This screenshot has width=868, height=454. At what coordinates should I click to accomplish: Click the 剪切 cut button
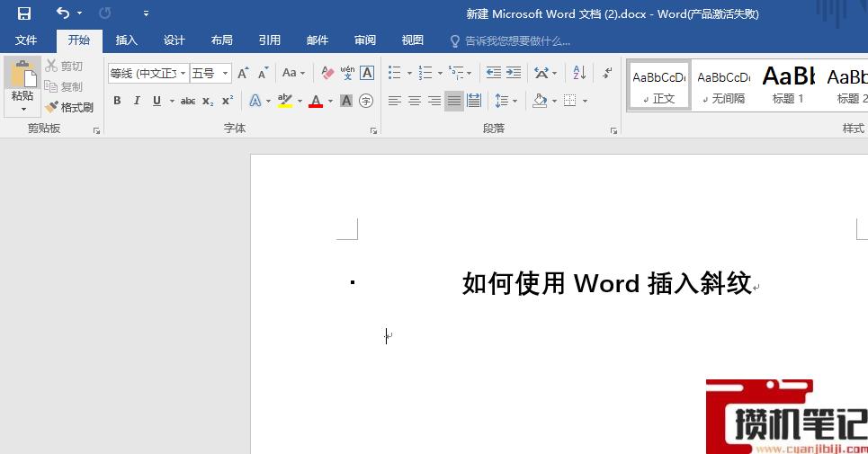(x=64, y=66)
